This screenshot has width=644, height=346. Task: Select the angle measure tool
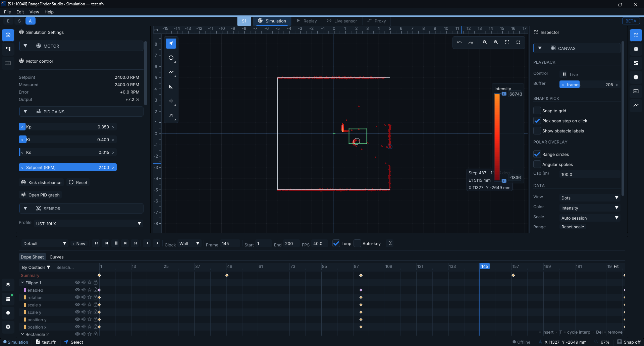click(x=171, y=86)
